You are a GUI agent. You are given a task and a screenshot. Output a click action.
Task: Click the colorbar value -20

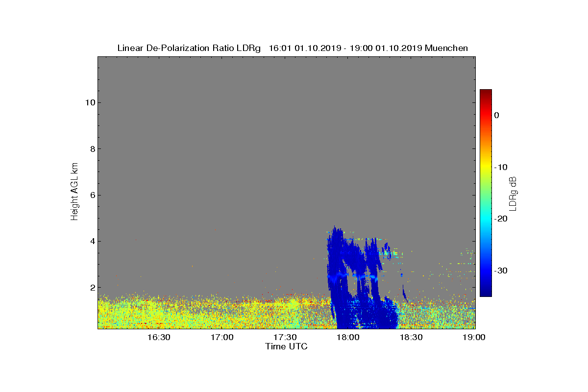(501, 219)
